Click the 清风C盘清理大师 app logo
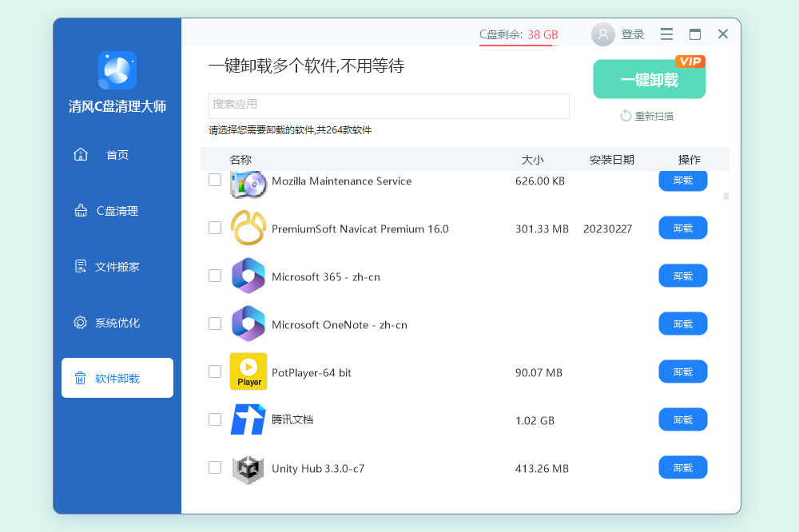The image size is (799, 532). 117,70
